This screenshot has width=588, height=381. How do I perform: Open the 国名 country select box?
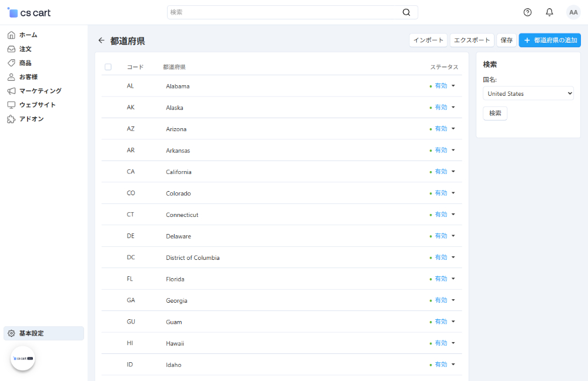click(528, 93)
